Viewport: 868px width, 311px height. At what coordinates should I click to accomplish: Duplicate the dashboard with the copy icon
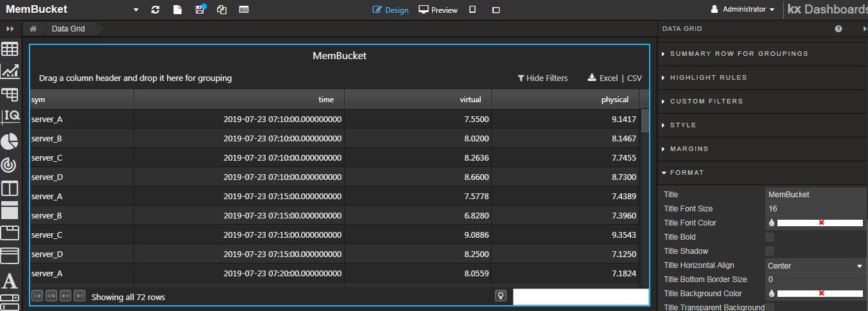[x=221, y=10]
